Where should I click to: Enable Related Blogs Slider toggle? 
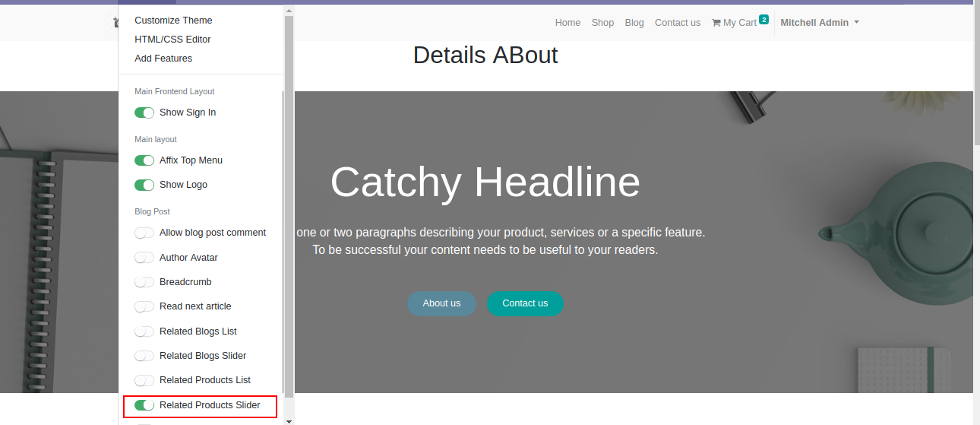tap(144, 356)
